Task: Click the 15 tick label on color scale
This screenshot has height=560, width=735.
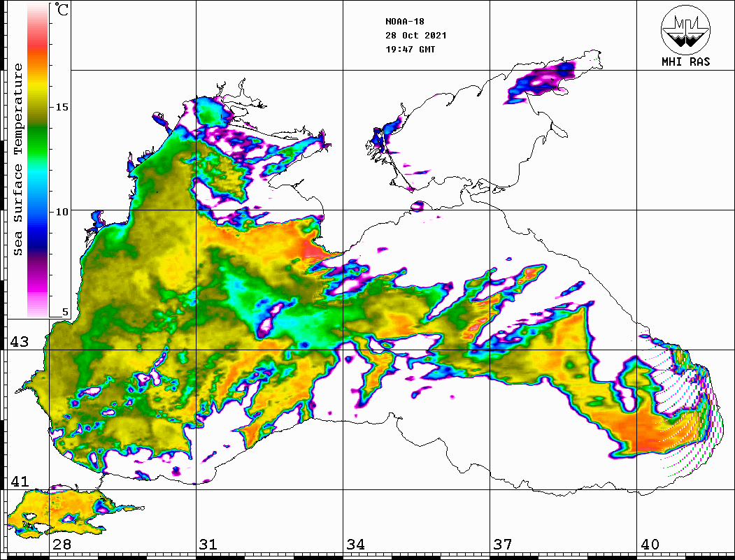Action: pos(62,107)
